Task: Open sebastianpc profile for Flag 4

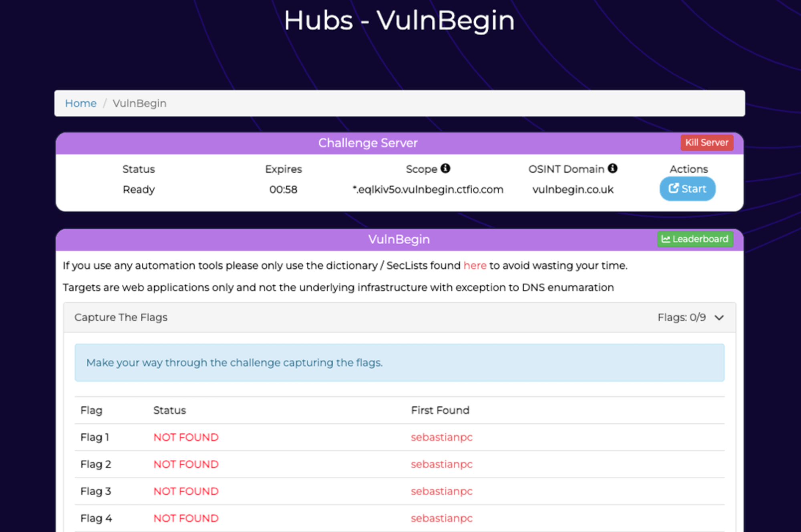Action: click(x=442, y=518)
